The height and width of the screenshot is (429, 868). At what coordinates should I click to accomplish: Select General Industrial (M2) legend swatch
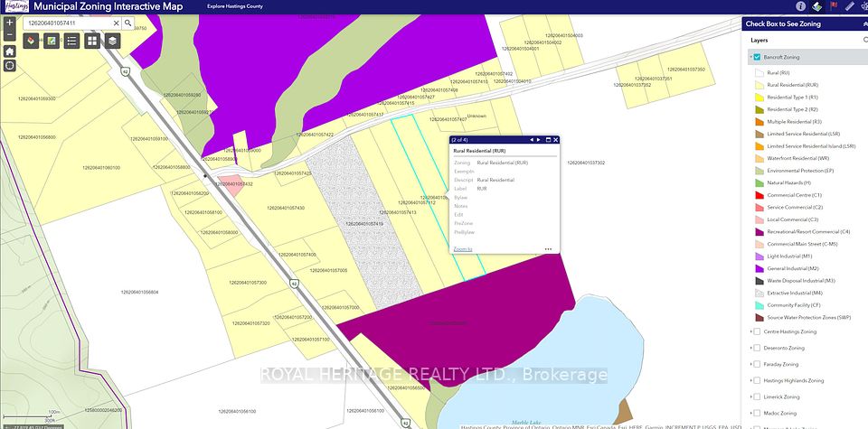pyautogui.click(x=759, y=268)
